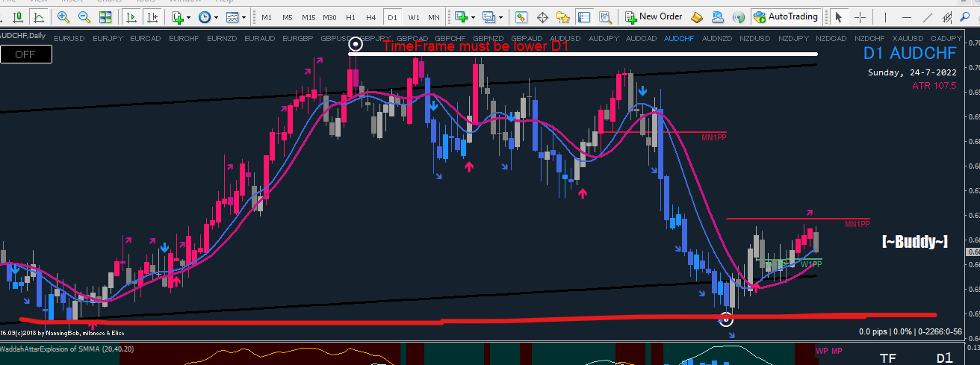The image size is (980, 365).
Task: Open the Navigator folder-star icon
Action: (564, 16)
